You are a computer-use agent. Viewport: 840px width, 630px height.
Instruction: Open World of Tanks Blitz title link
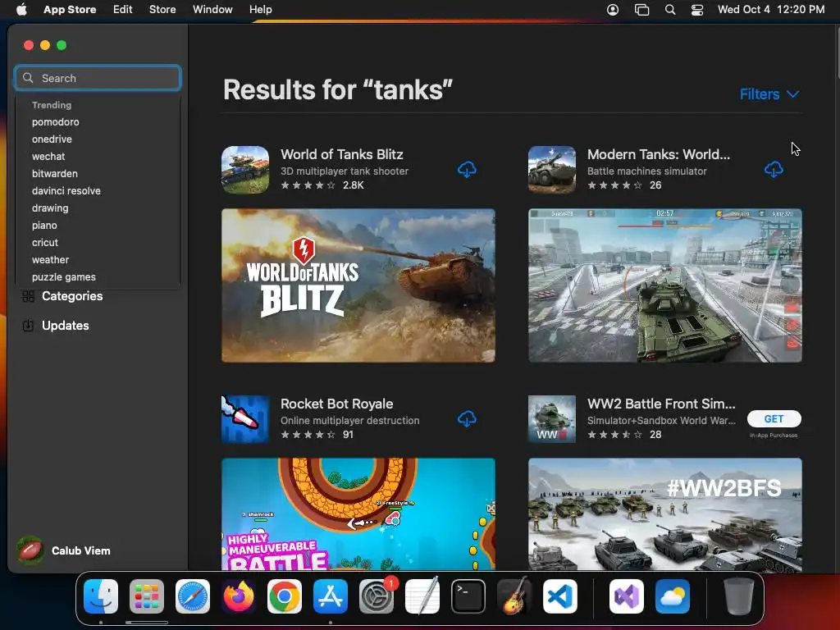click(342, 154)
